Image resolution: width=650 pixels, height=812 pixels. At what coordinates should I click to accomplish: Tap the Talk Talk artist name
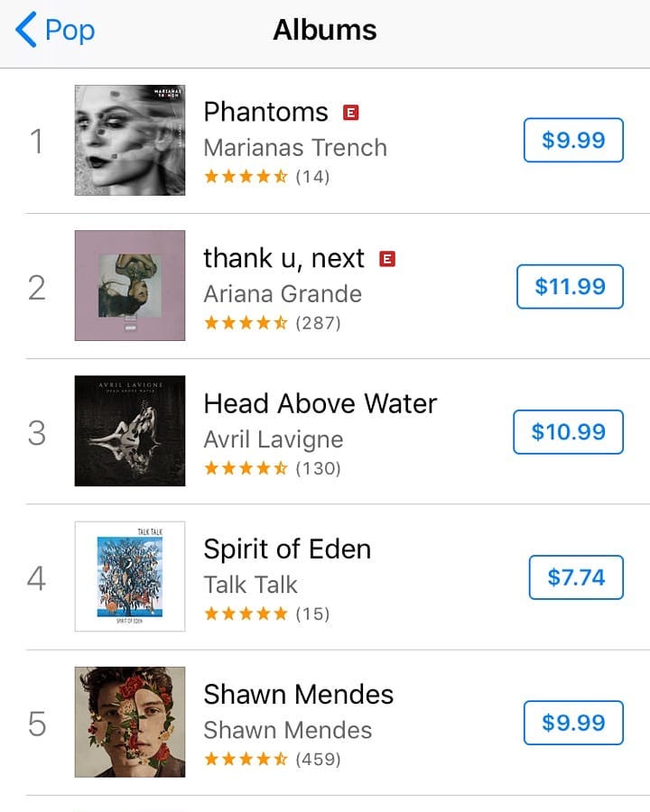click(250, 585)
